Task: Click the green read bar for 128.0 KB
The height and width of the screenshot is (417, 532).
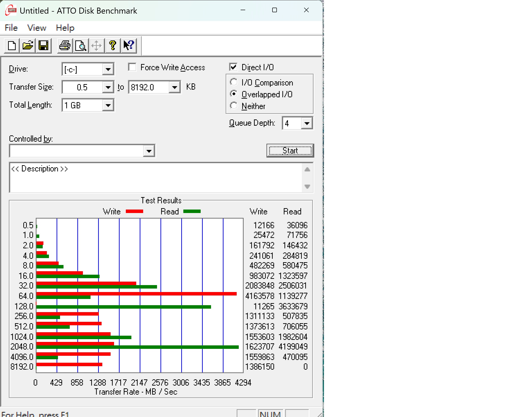Action: point(124,307)
